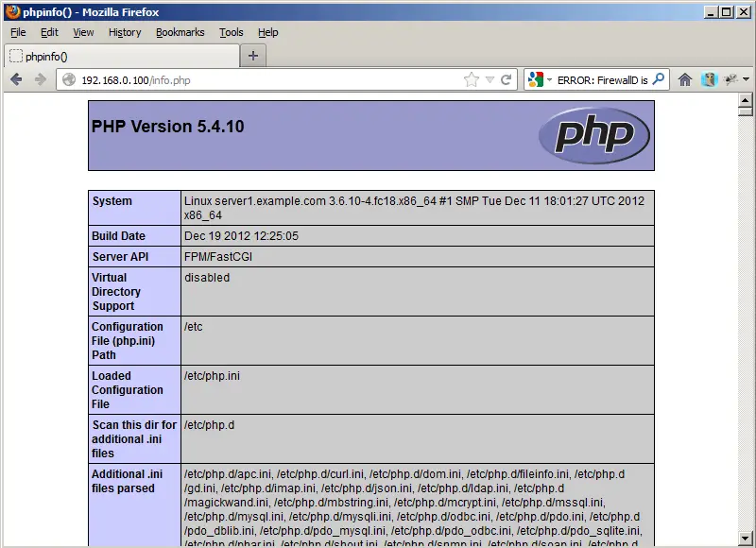Open the Google search engine dropdown

point(540,80)
